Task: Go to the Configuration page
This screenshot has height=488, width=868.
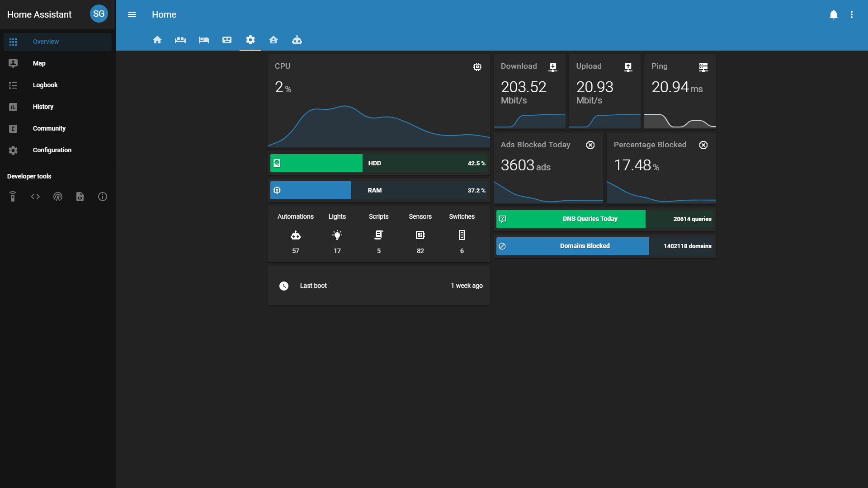Action: [x=52, y=150]
